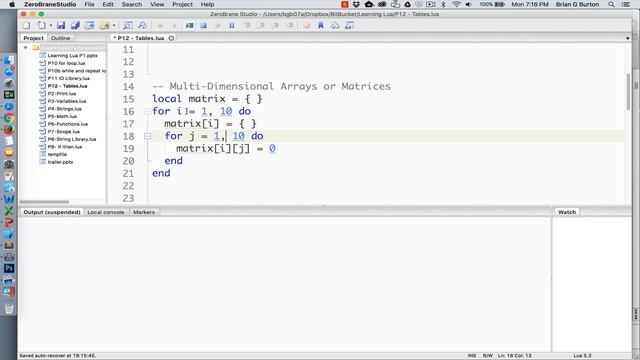Screen dimensions: 640x360
Task: Switch to the Local console tab
Action: pos(106,212)
